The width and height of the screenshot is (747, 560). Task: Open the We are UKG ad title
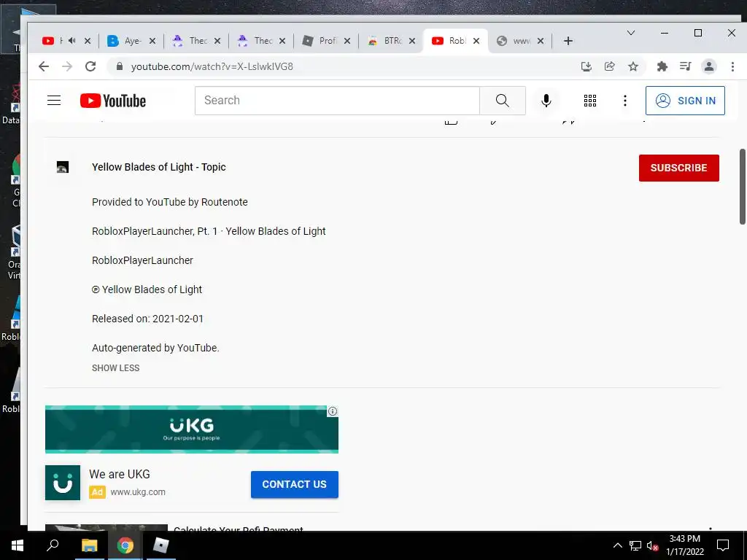(120, 474)
